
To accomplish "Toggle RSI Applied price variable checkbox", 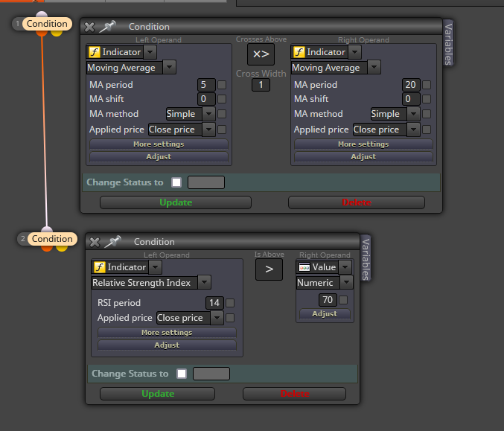I will [230, 318].
